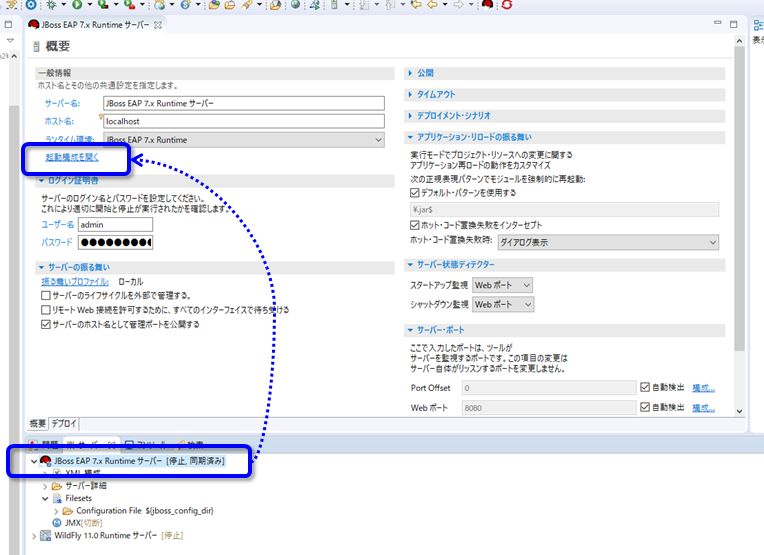
Task: Click the scroll down arrow of editor scrollbar
Action: (740, 411)
